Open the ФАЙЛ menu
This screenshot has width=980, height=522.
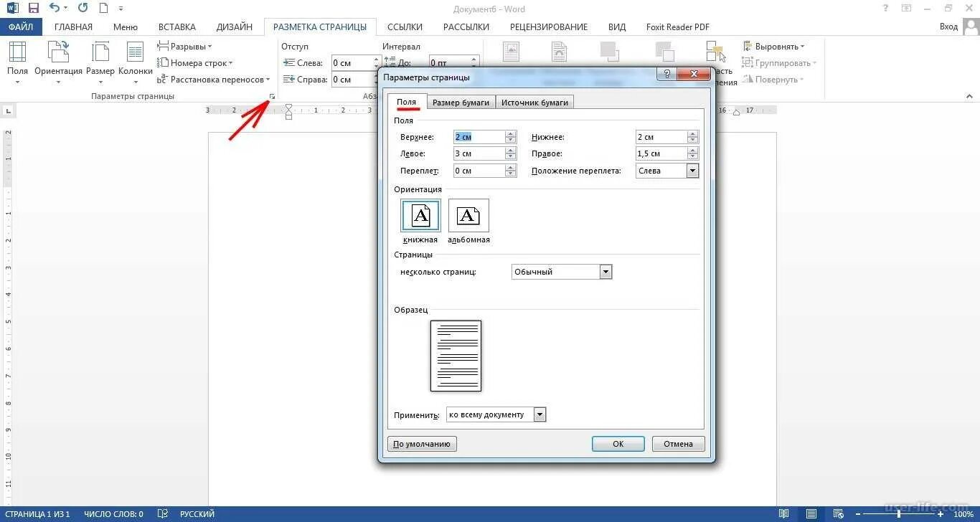point(21,27)
